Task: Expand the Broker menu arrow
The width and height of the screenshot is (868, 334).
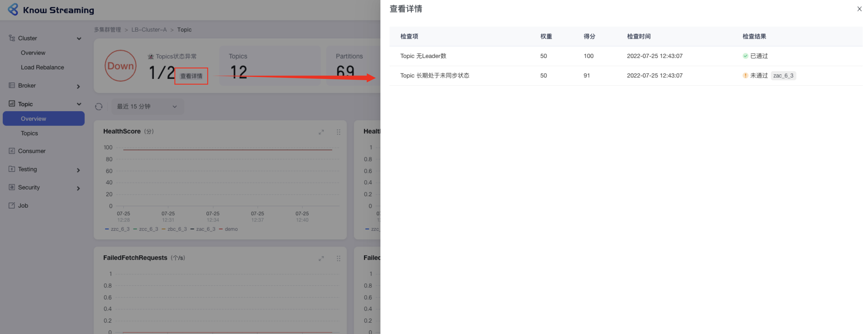Action: click(78, 87)
